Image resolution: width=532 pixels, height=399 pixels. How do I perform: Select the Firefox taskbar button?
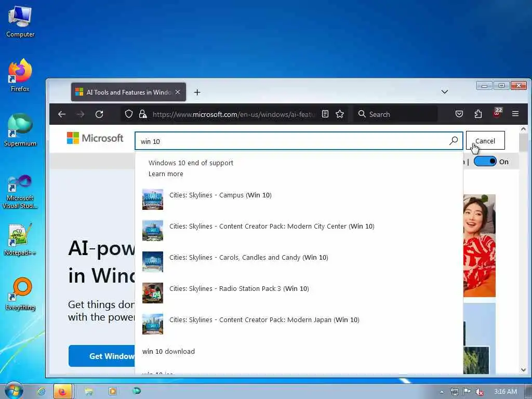click(63, 392)
